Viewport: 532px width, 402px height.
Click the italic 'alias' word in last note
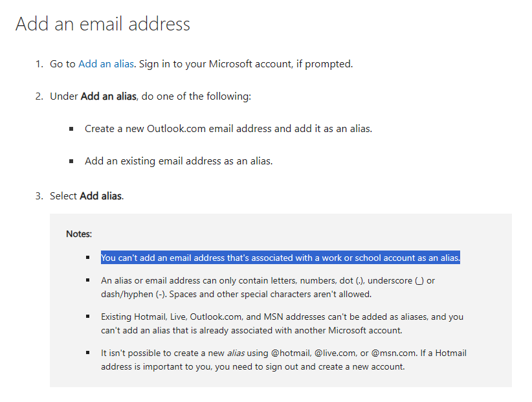pyautogui.click(x=236, y=353)
